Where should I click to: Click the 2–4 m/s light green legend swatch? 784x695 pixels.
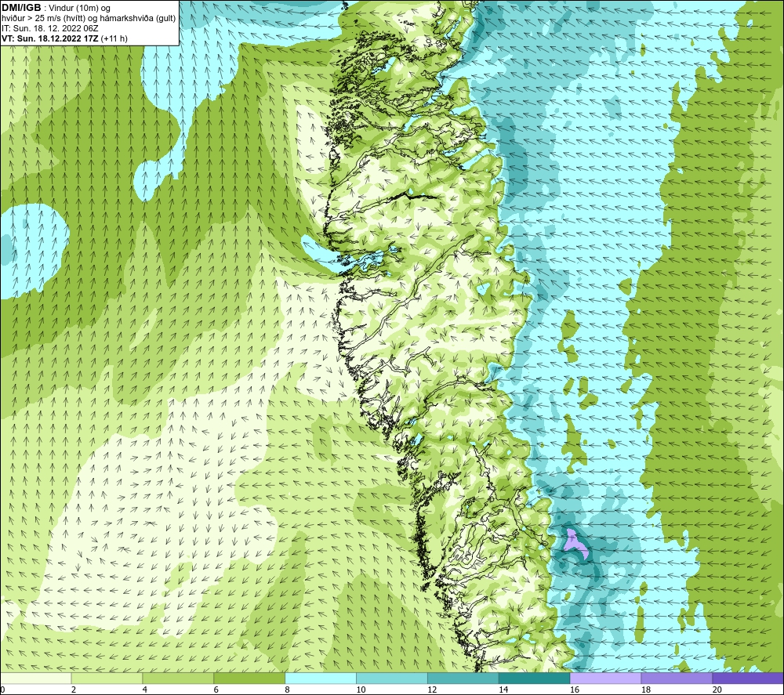(107, 679)
